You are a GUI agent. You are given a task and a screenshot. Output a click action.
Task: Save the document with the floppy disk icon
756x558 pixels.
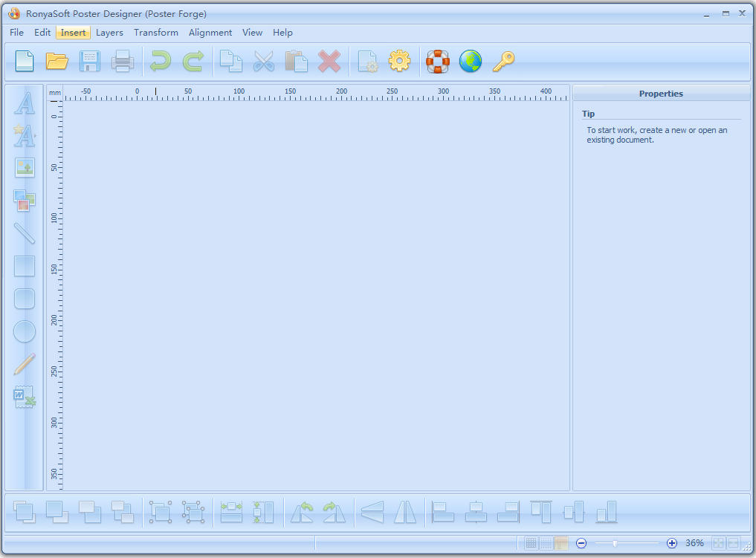click(x=90, y=61)
